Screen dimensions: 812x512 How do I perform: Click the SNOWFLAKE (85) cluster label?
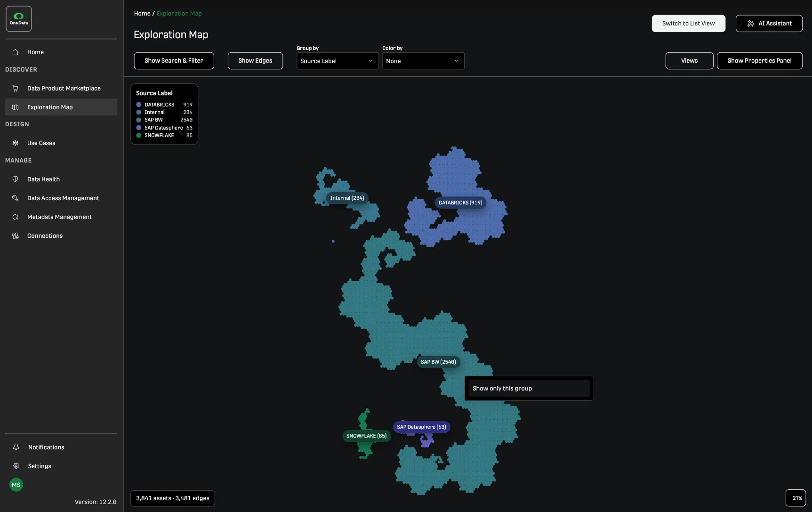click(x=366, y=436)
